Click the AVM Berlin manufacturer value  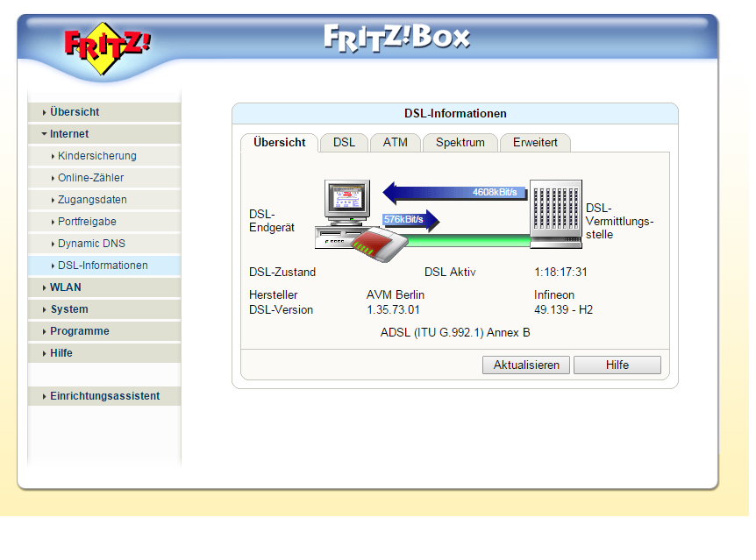[x=396, y=295]
